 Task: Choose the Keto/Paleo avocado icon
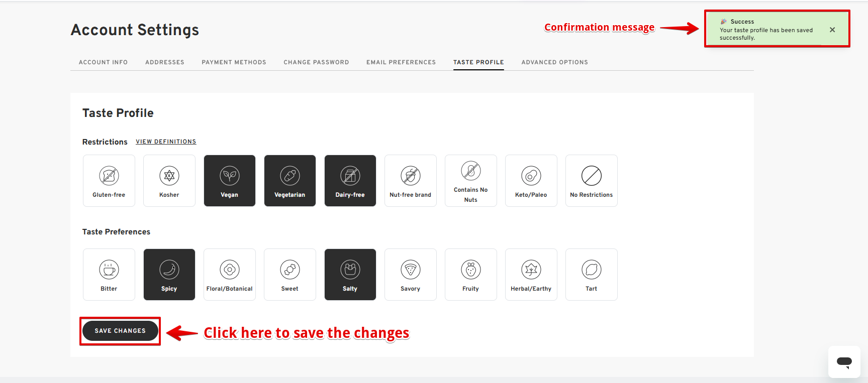pyautogui.click(x=531, y=176)
